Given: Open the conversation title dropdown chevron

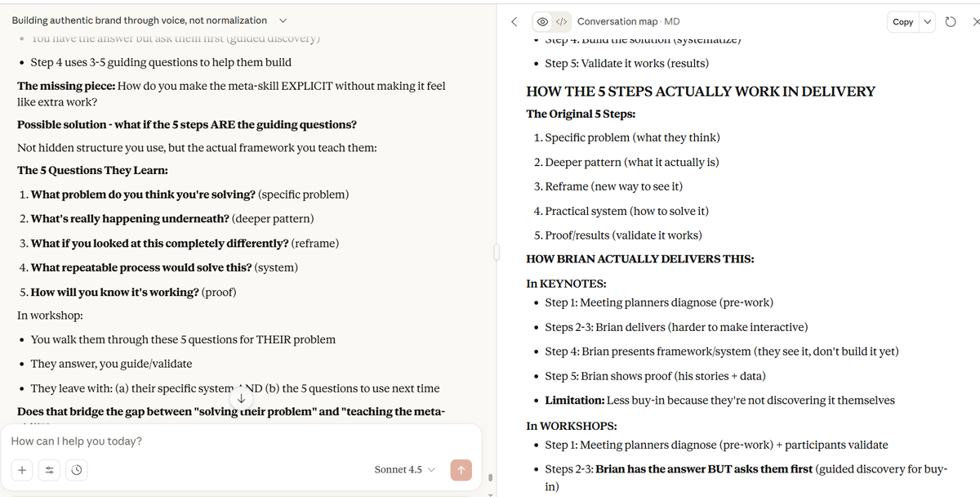Looking at the screenshot, I should [283, 20].
